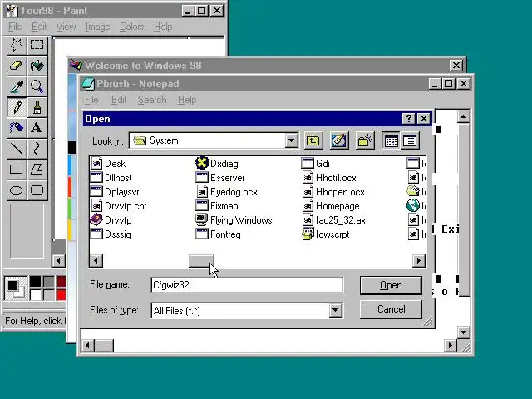The image size is (532, 399).
Task: Select the Icwscrpt file
Action: (x=326, y=234)
